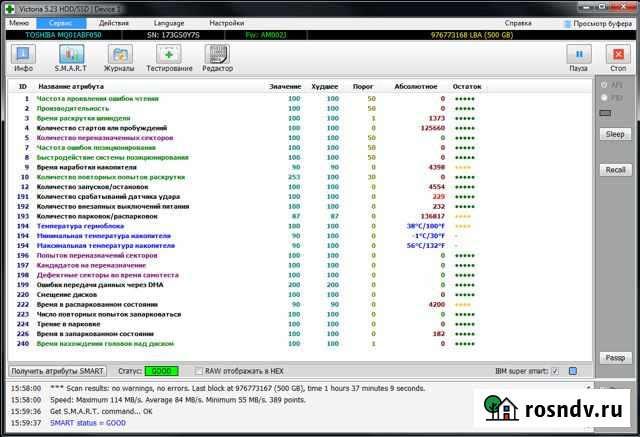Click the Recall button

pos(615,170)
